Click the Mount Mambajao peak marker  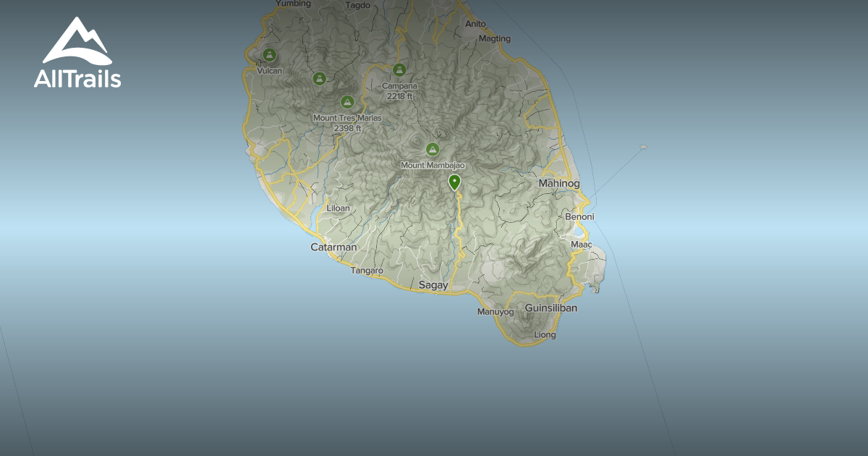point(432,148)
